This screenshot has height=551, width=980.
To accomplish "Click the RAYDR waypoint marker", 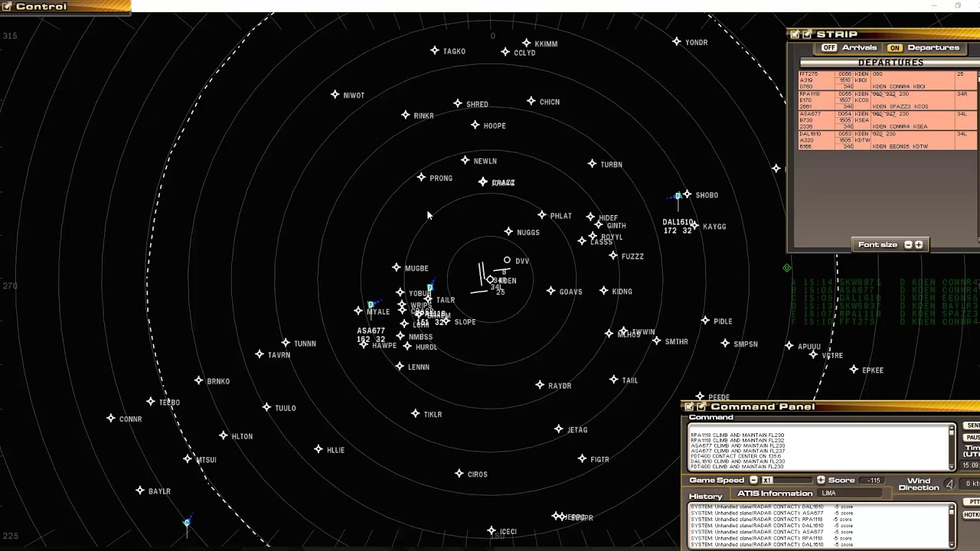I will click(x=541, y=385).
